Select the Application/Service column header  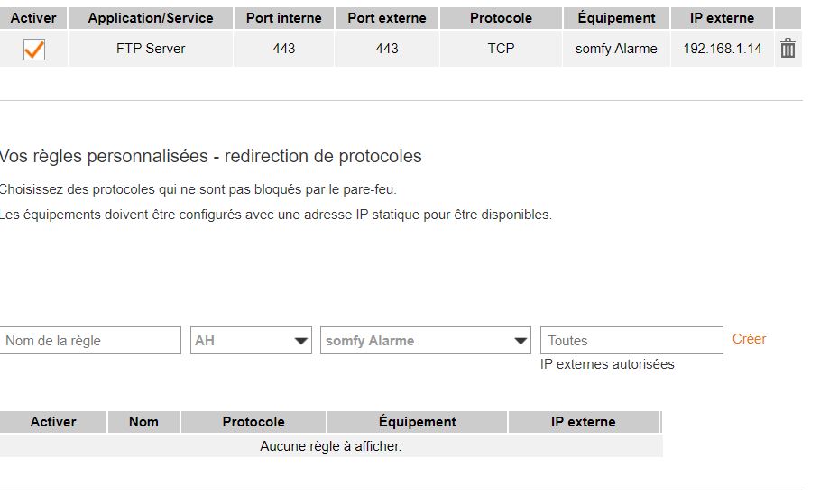tap(151, 18)
